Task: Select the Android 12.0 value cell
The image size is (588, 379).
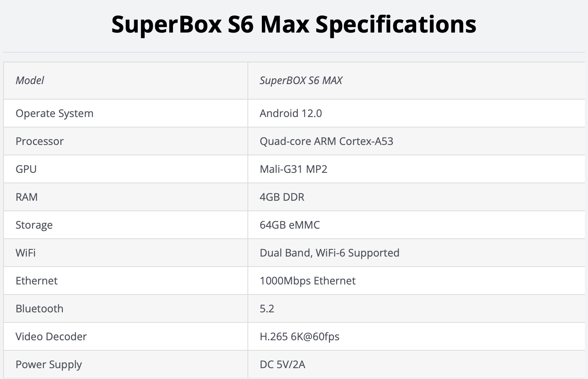Action: coord(291,114)
